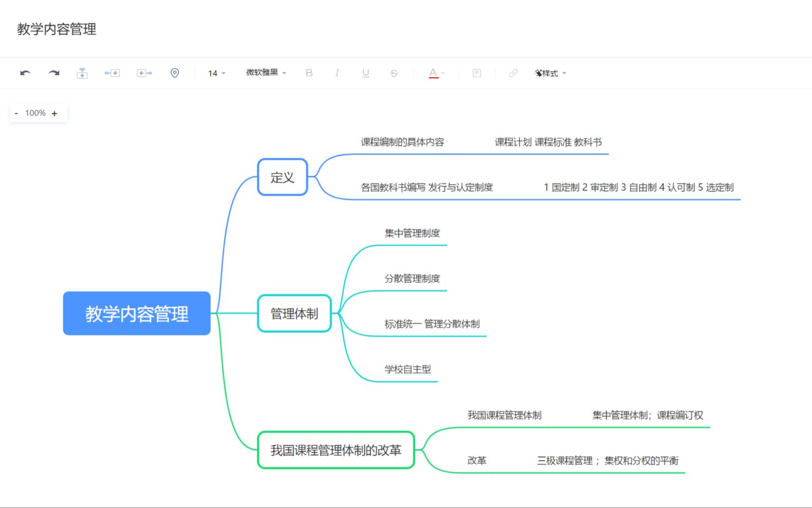Select the central 教学内容管理 root node
This screenshot has height=508, width=812.
click(x=137, y=313)
